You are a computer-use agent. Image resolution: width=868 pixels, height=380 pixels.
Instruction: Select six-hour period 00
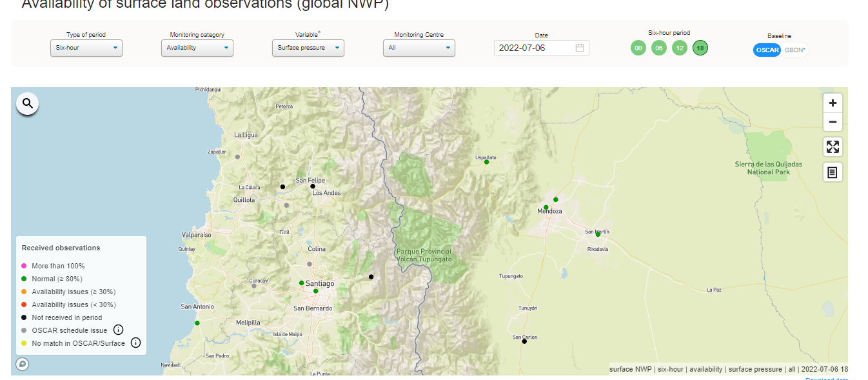tap(638, 48)
